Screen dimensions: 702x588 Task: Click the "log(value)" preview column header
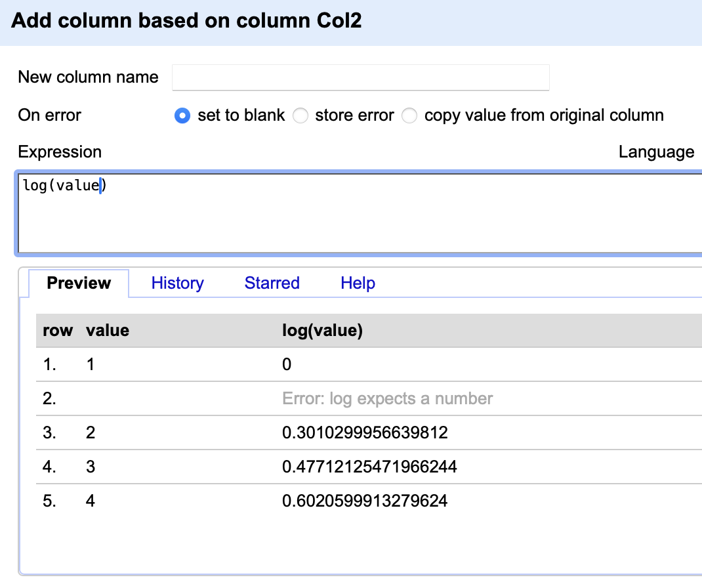[x=322, y=331]
